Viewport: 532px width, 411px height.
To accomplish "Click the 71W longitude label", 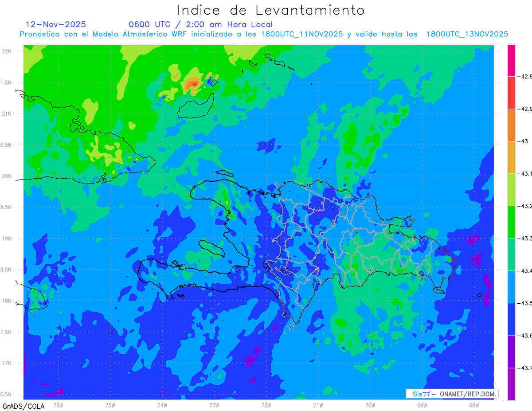I will (318, 405).
